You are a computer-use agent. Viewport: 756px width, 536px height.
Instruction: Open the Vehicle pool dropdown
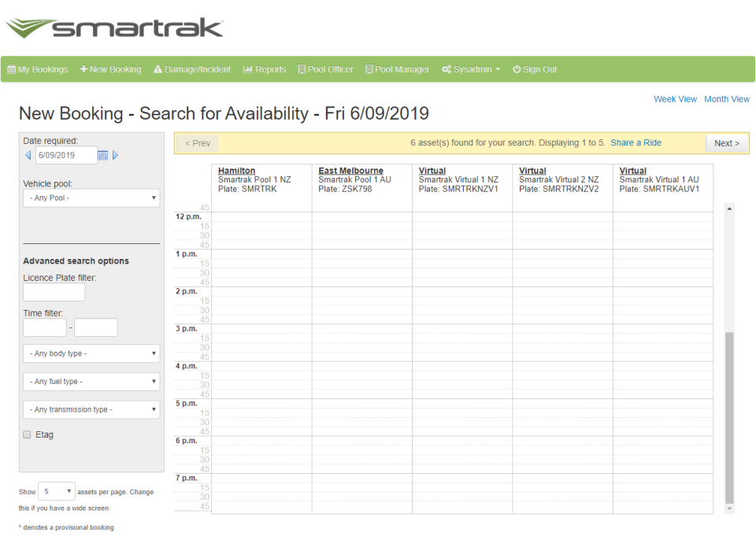91,198
